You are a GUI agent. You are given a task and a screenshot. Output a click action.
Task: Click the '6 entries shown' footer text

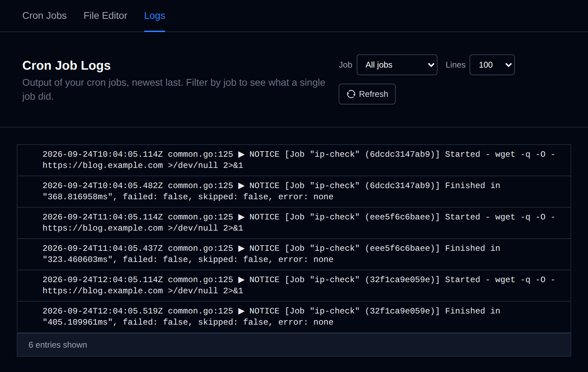58,345
